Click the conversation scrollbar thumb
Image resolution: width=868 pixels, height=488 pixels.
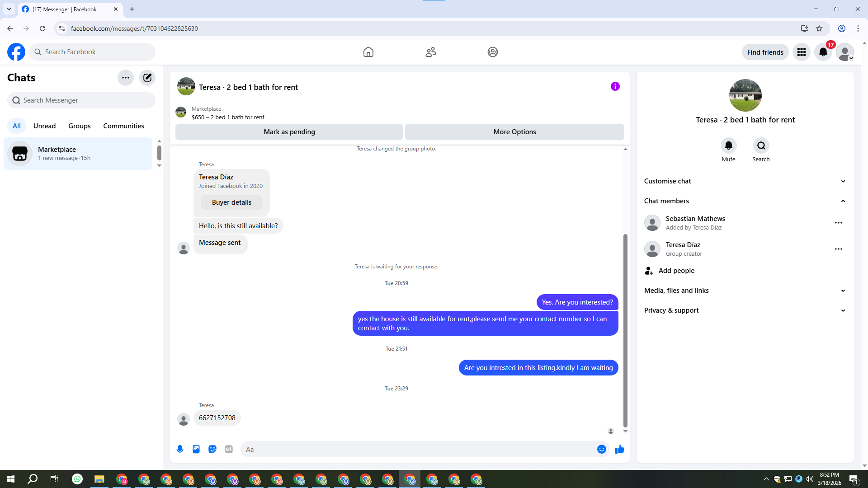click(625, 330)
